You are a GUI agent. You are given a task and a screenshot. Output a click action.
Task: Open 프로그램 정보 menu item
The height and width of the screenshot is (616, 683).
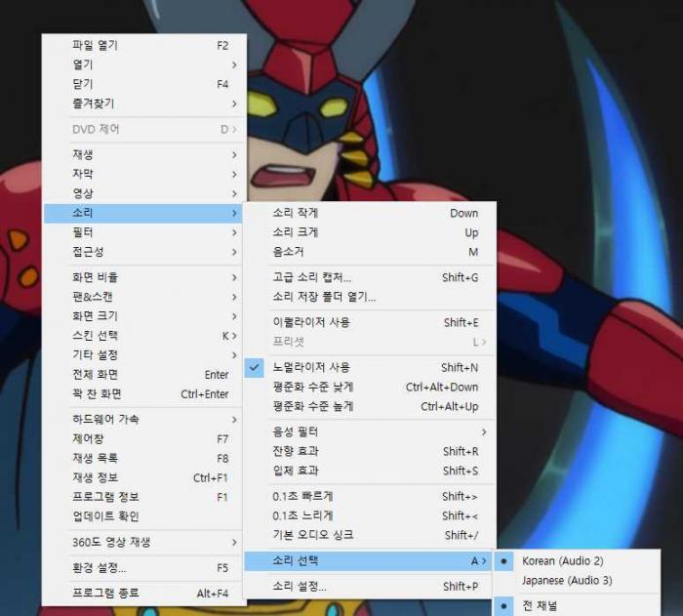click(143, 497)
